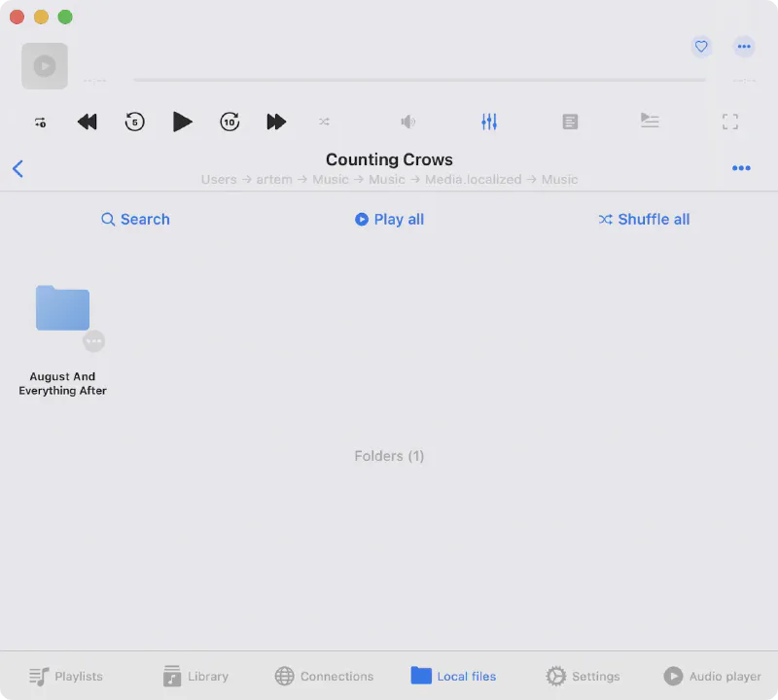Switch to the Connections tab
Screen dimensions: 778x700
[x=324, y=676]
